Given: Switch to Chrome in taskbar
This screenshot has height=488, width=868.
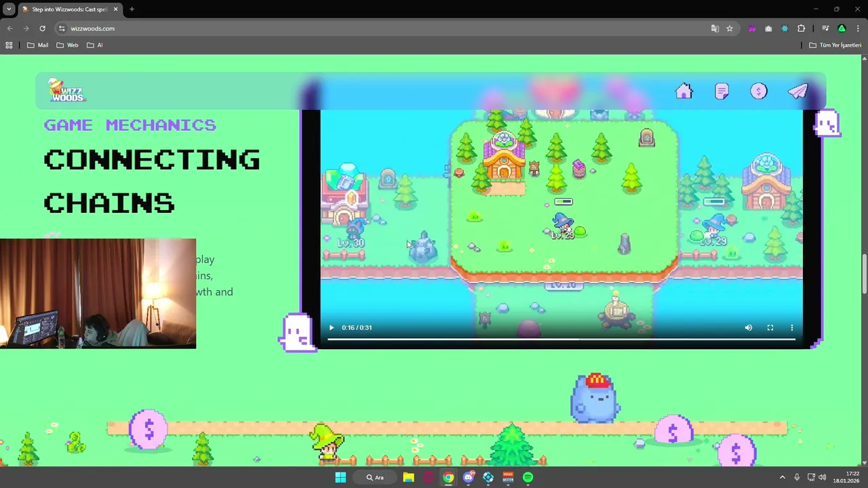Looking at the screenshot, I should tap(448, 477).
